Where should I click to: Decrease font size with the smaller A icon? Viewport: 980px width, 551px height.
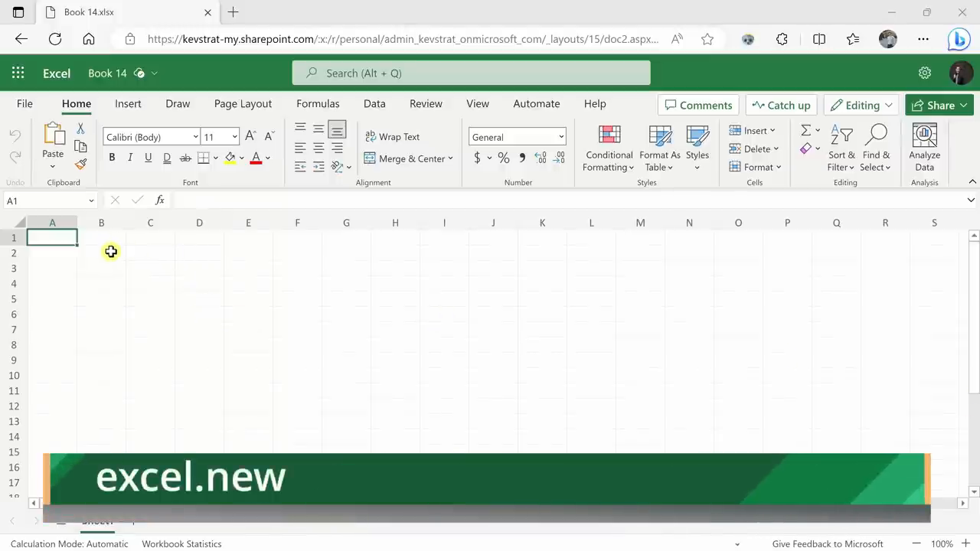tap(269, 136)
